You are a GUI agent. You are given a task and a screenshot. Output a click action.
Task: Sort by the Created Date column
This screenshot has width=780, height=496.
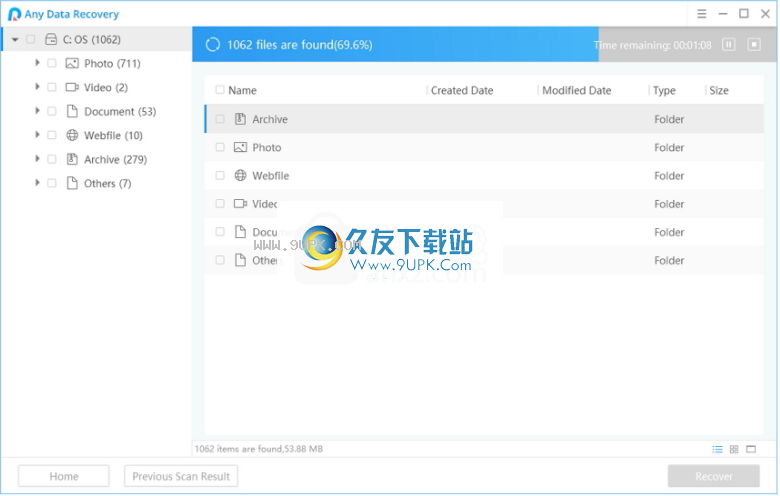tap(462, 90)
